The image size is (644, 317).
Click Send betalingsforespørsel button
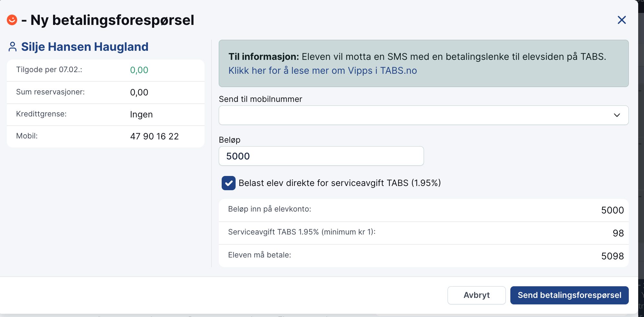point(569,295)
